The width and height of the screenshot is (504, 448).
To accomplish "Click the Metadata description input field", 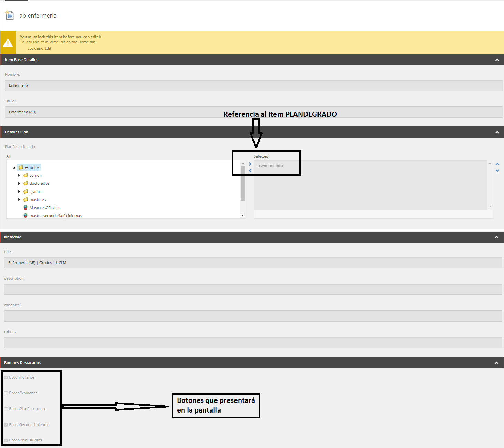I will pyautogui.click(x=253, y=289).
